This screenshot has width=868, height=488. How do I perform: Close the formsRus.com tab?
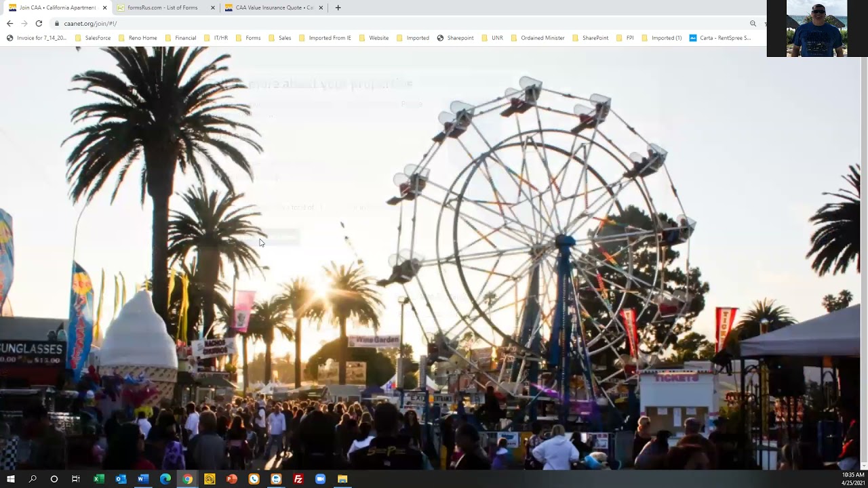[213, 7]
